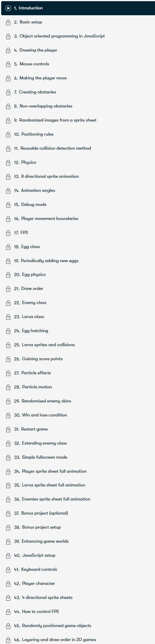Select lesson 13 8 directional sprite animation
The width and height of the screenshot is (155, 644).
tap(78, 176)
